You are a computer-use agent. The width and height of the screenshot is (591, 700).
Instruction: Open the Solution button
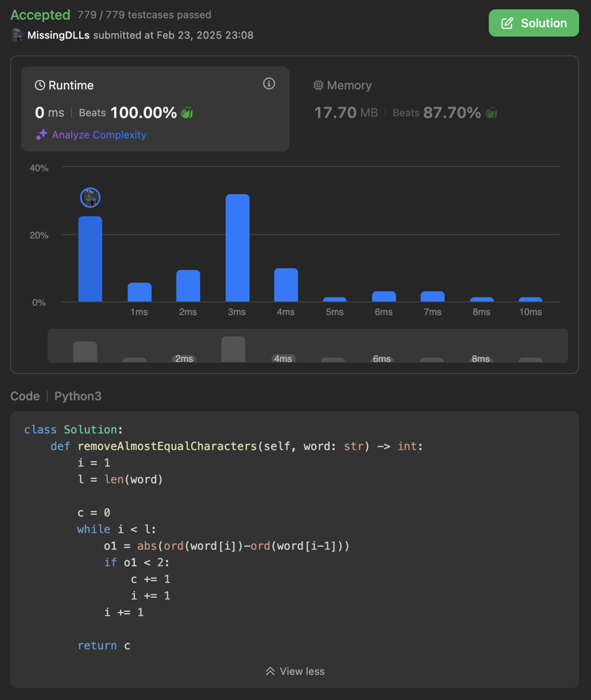pos(534,23)
